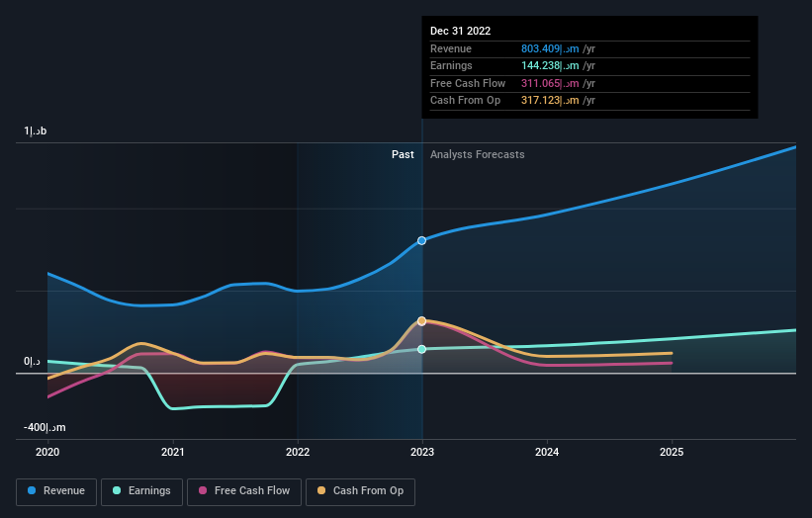Click the 2020 x-axis label
The height and width of the screenshot is (518, 812).
(x=47, y=452)
